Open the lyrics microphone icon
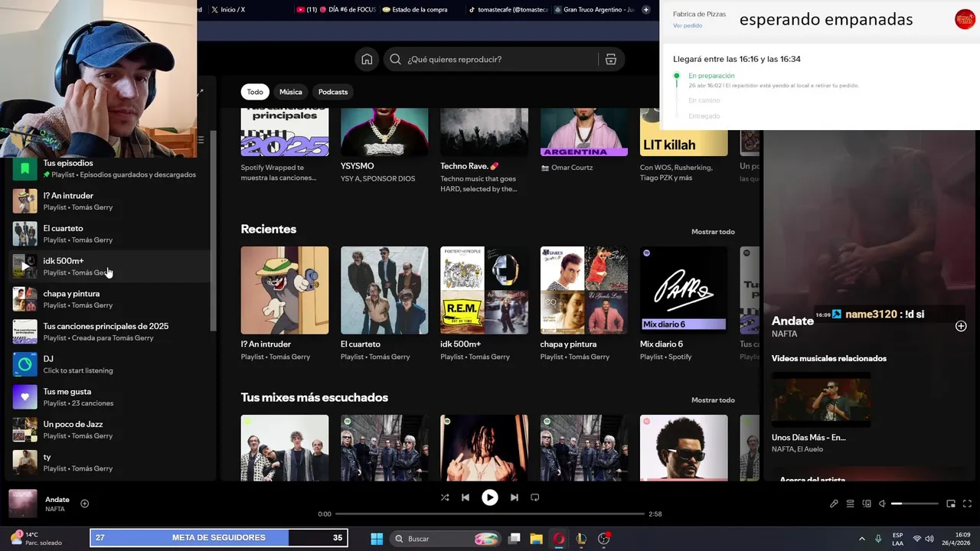 click(x=834, y=504)
